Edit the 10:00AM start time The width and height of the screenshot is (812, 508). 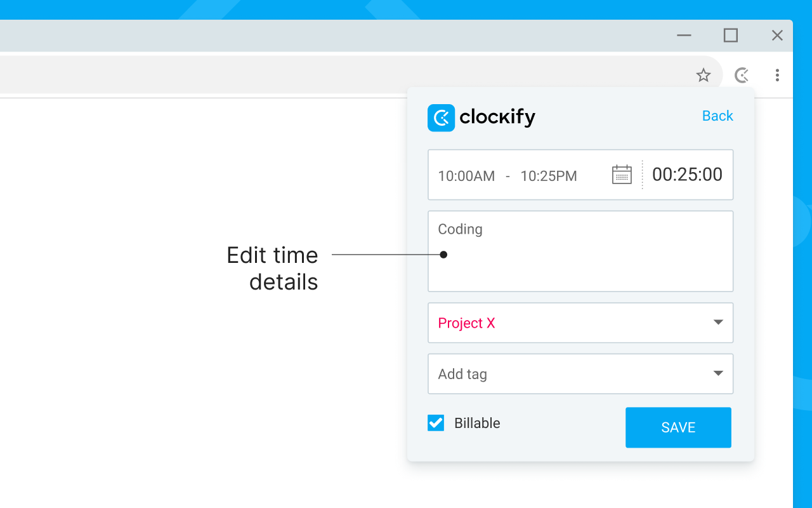[466, 176]
